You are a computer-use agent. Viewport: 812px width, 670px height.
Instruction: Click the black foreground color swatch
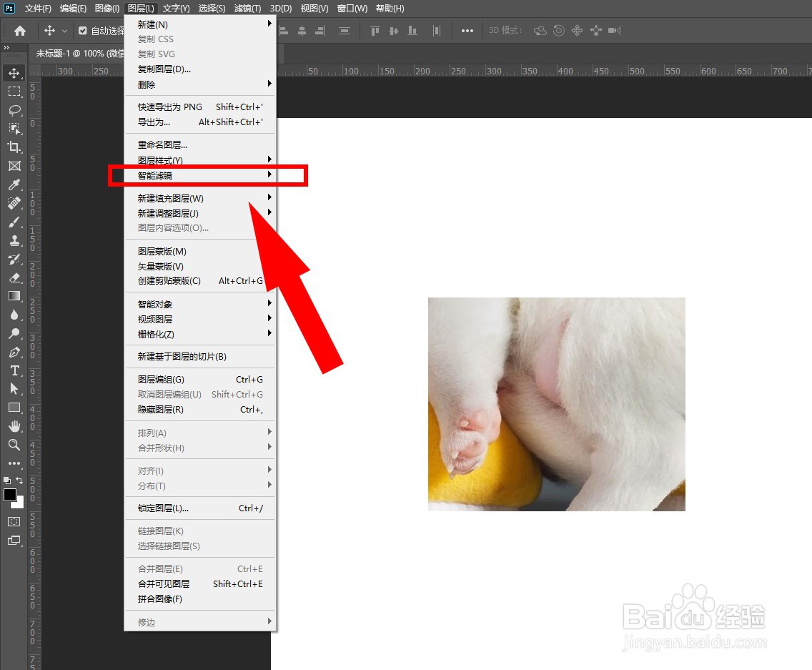(x=9, y=495)
